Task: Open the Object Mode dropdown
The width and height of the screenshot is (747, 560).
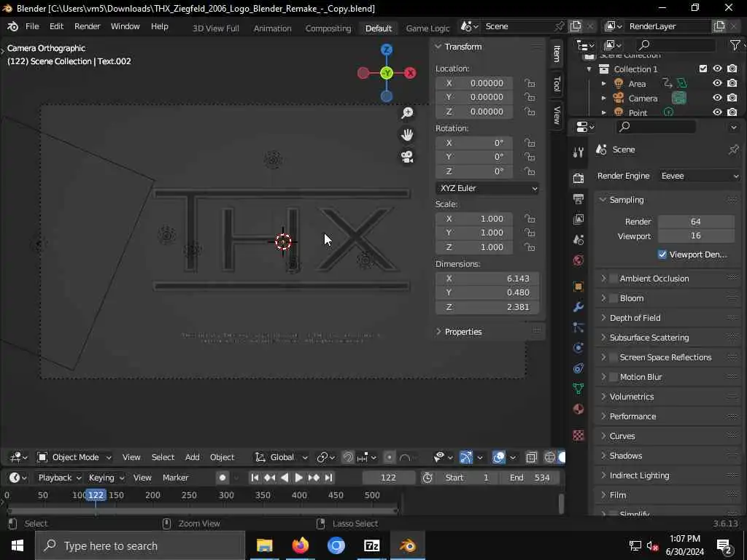Action: click(x=75, y=457)
